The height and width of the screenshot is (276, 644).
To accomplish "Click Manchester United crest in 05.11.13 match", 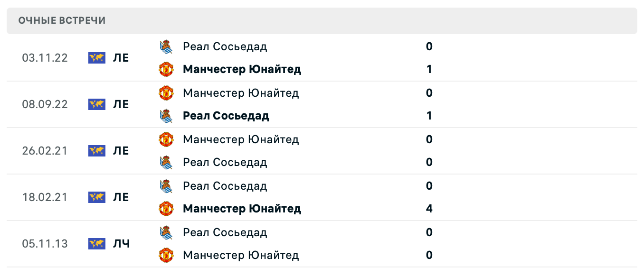I will pos(166,256).
